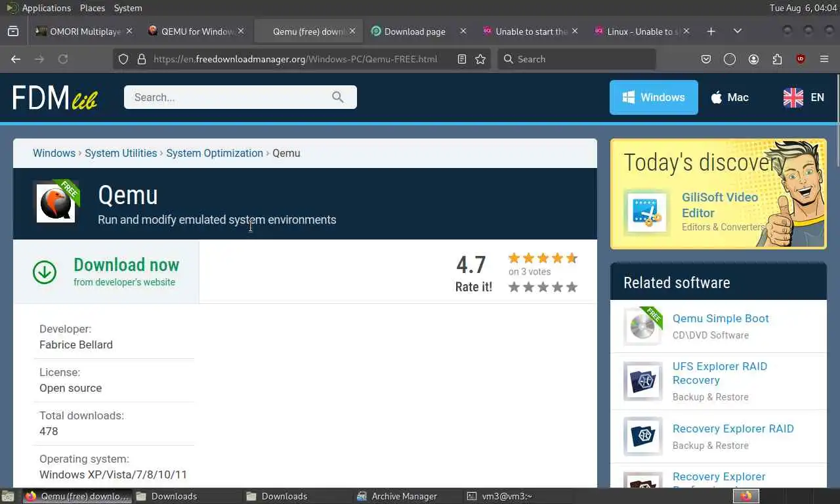The image size is (840, 504).
Task: Rate Qemu one star in Rate it row
Action: point(514,287)
